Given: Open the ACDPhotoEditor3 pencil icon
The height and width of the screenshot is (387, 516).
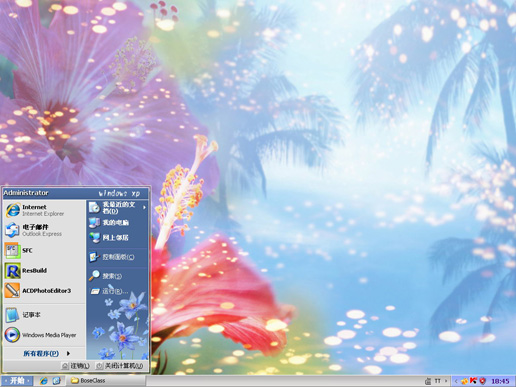Looking at the screenshot, I should point(12,290).
